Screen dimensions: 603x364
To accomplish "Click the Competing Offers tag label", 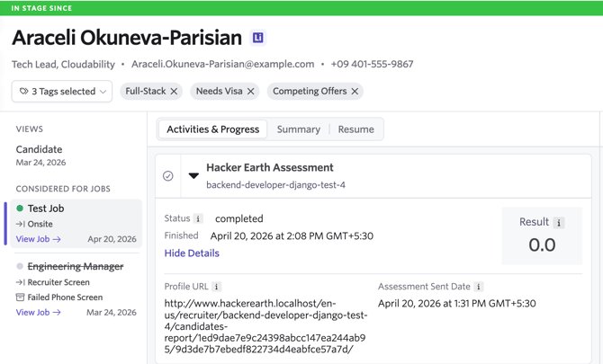I will pos(310,92).
